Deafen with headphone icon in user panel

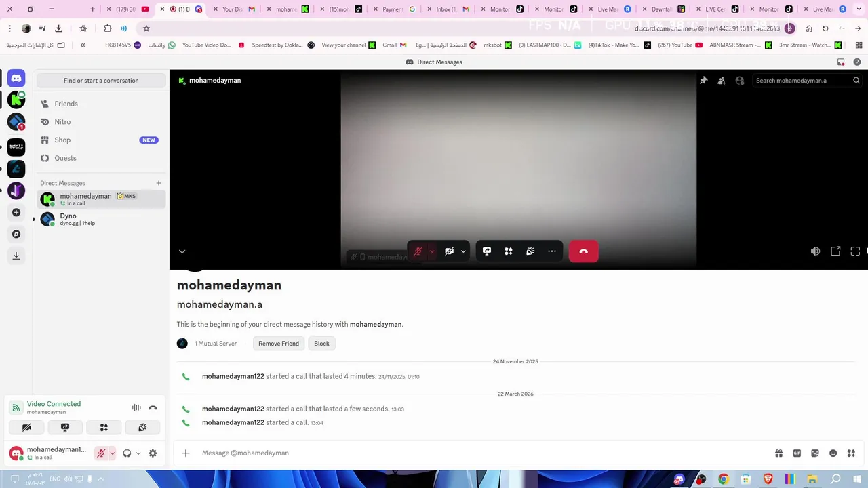(127, 453)
